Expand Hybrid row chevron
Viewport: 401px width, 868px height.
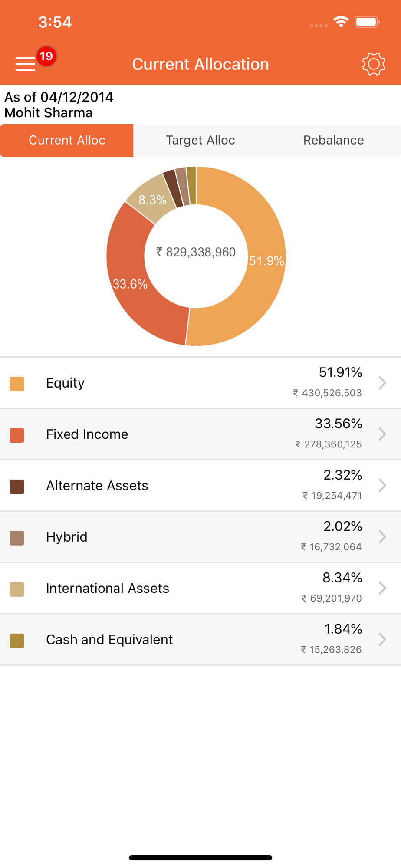pyautogui.click(x=382, y=537)
